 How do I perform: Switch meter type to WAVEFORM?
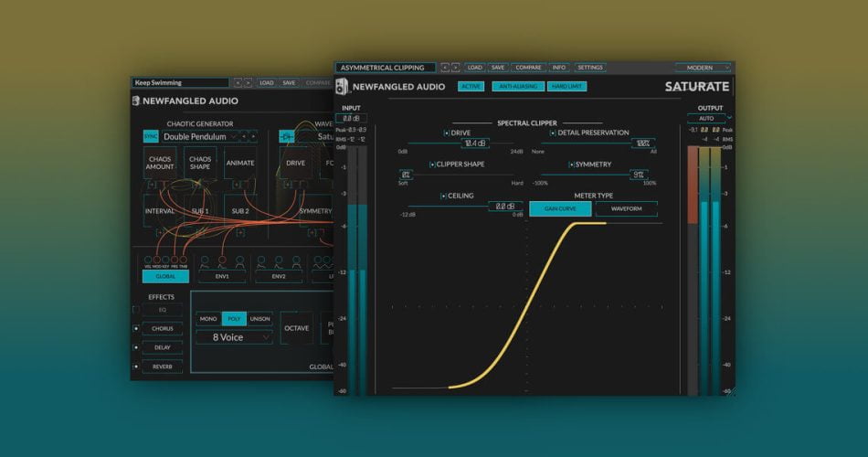[626, 208]
